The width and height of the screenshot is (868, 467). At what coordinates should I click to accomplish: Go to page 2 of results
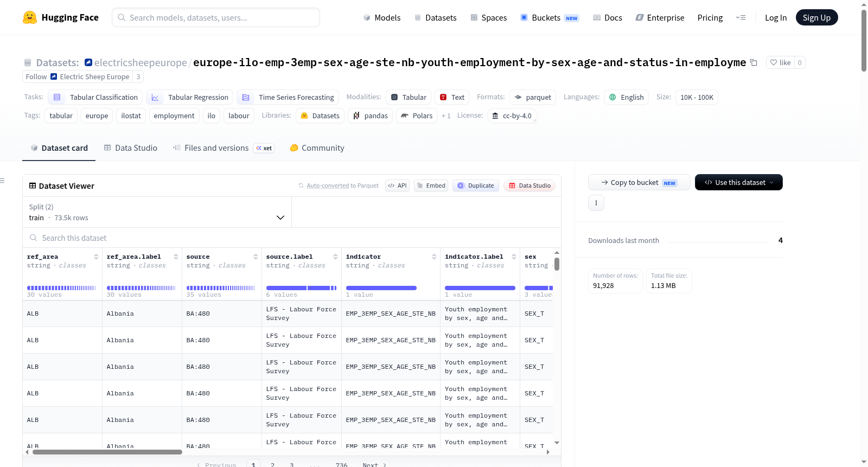click(272, 465)
